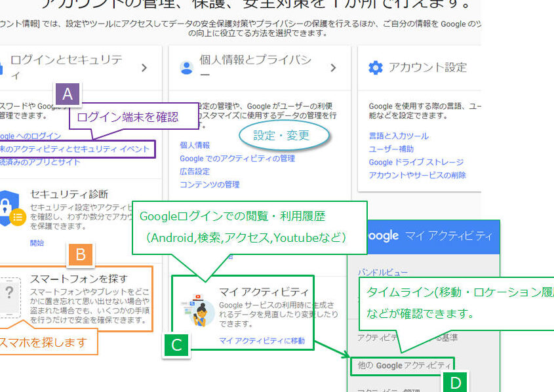Open 言語と入力ツール settings
The width and height of the screenshot is (554, 392).
point(398,136)
